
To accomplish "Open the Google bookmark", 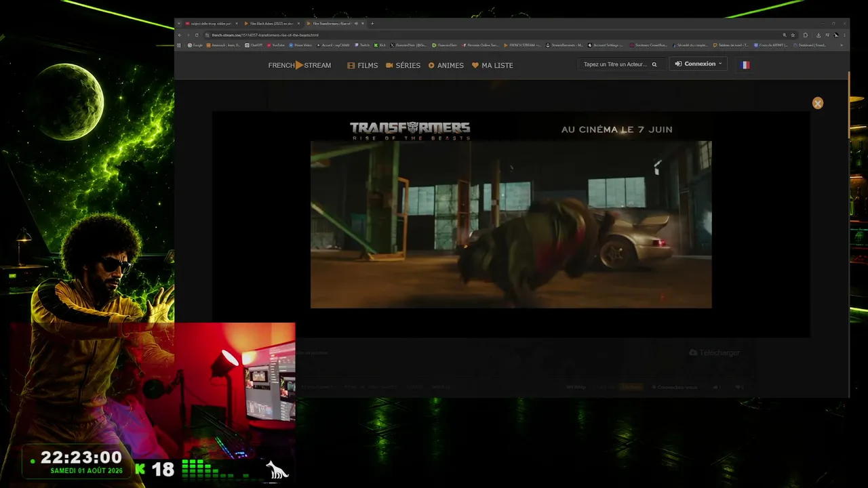I will [x=195, y=45].
